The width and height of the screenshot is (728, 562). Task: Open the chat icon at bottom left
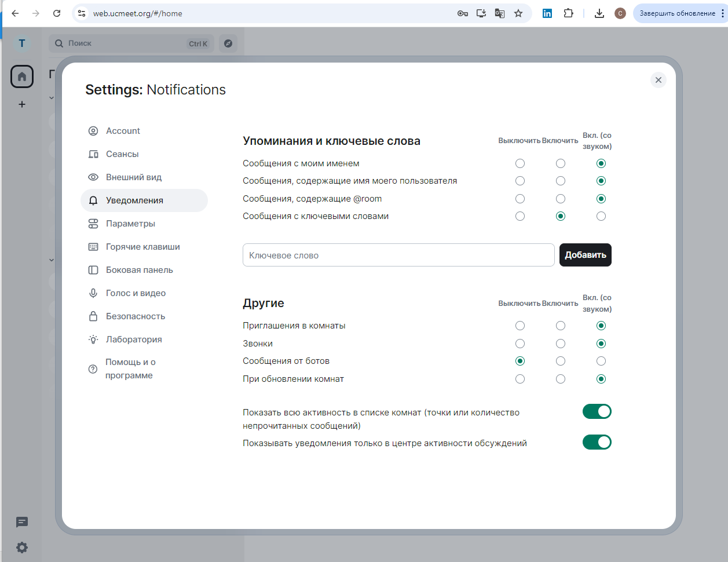(22, 522)
